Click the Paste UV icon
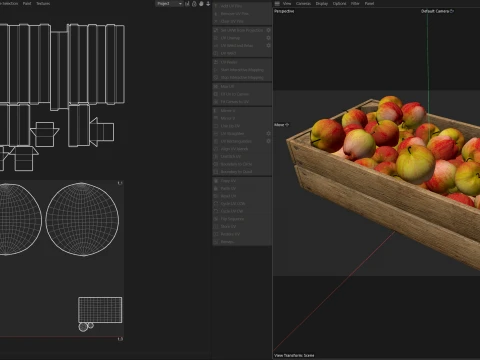 click(x=216, y=188)
